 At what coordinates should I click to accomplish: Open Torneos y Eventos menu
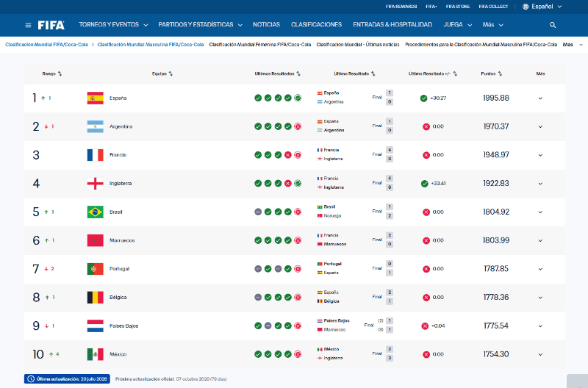(x=113, y=25)
